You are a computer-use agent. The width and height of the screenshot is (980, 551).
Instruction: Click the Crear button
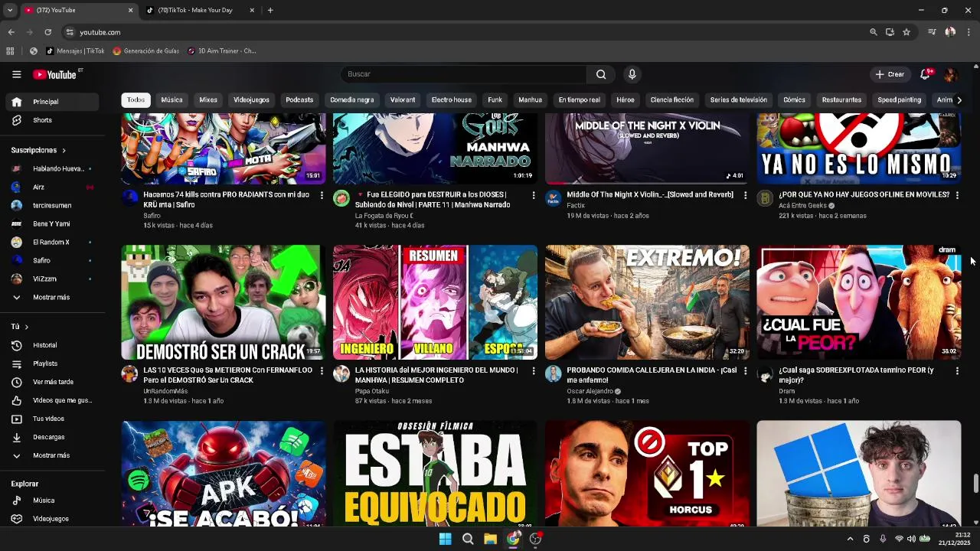[x=890, y=74]
